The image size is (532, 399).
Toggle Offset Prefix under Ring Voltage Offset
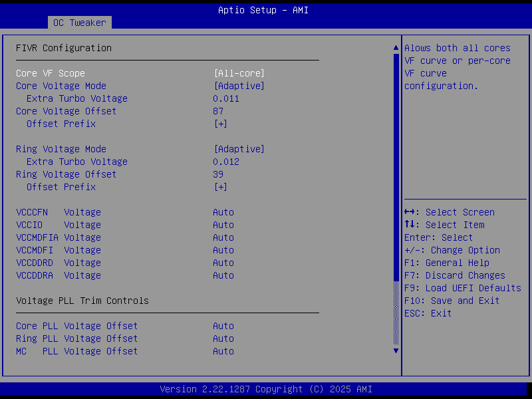[220, 187]
